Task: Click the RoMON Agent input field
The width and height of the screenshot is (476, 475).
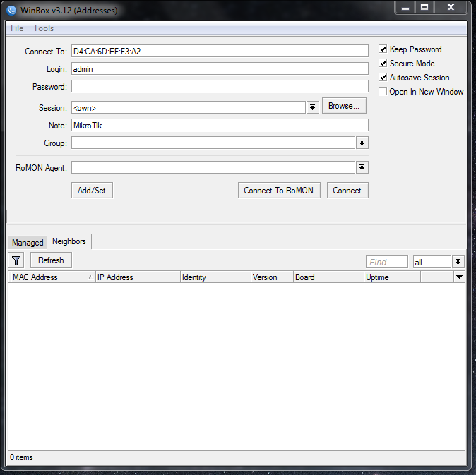Action: (213, 167)
